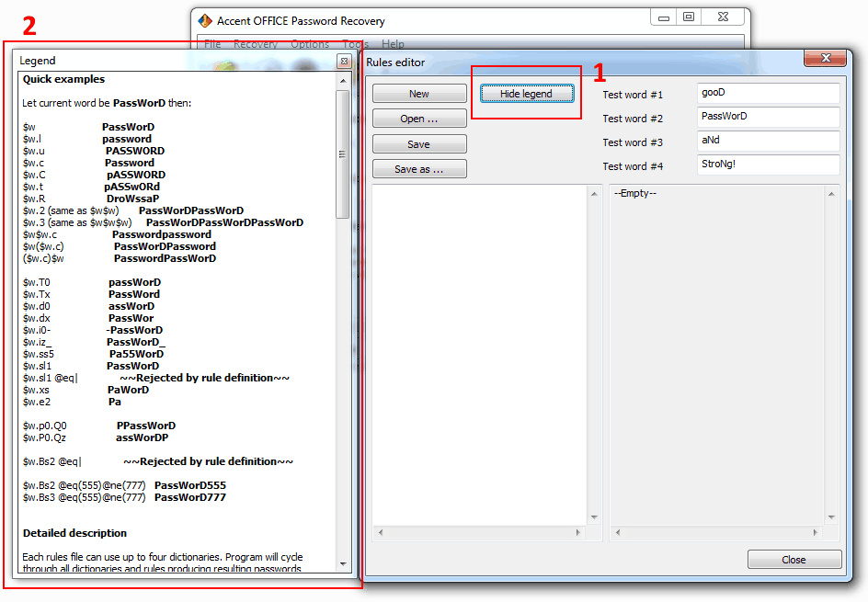Click the $w.R DroWssaP example line
The height and width of the screenshot is (602, 868).
click(91, 199)
